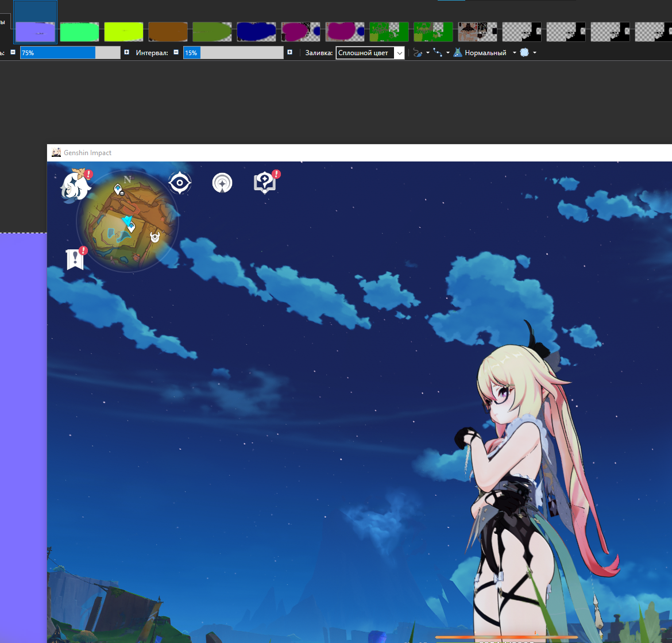This screenshot has height=643, width=672.
Task: Open the Paimon menu icon in Genshin Impact
Action: click(75, 187)
